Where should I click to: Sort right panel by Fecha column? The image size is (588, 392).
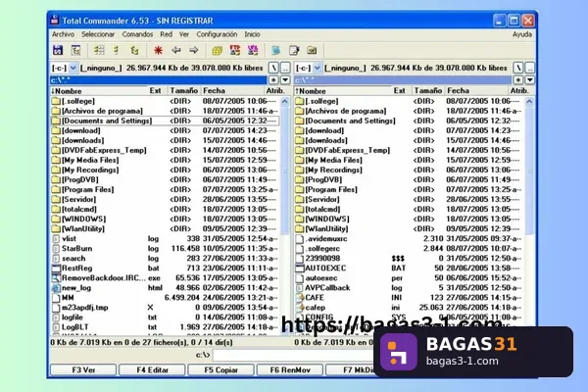click(475, 91)
